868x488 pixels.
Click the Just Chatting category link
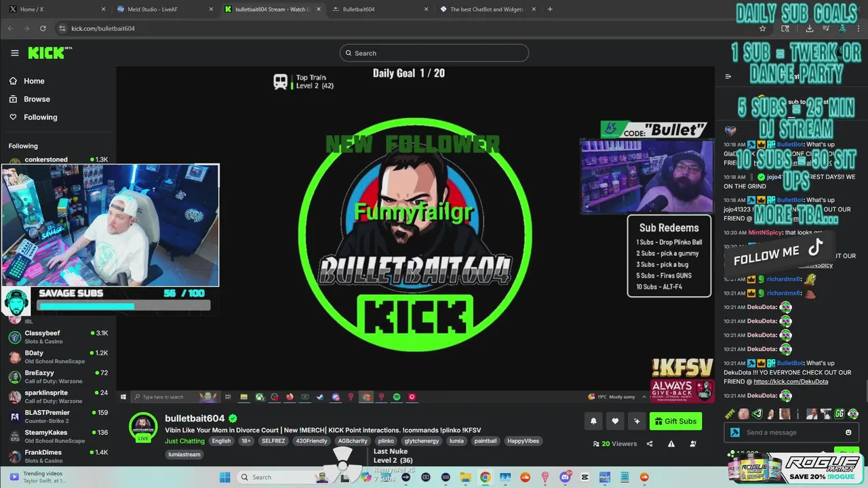click(x=184, y=441)
